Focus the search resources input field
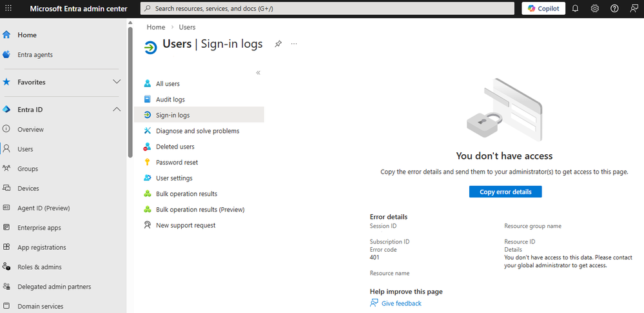 coord(327,8)
